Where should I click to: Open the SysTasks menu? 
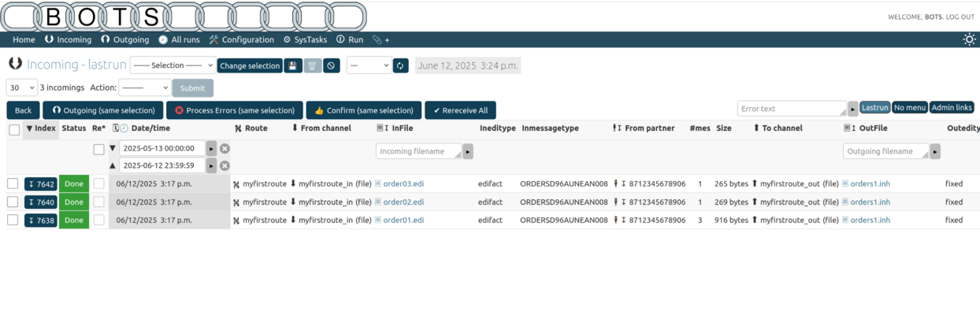tap(305, 39)
